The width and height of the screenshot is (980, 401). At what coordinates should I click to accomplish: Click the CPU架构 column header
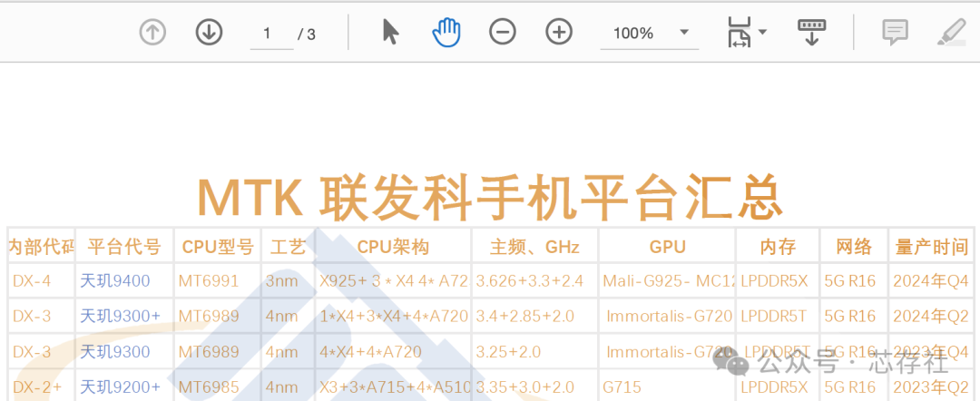point(393,247)
